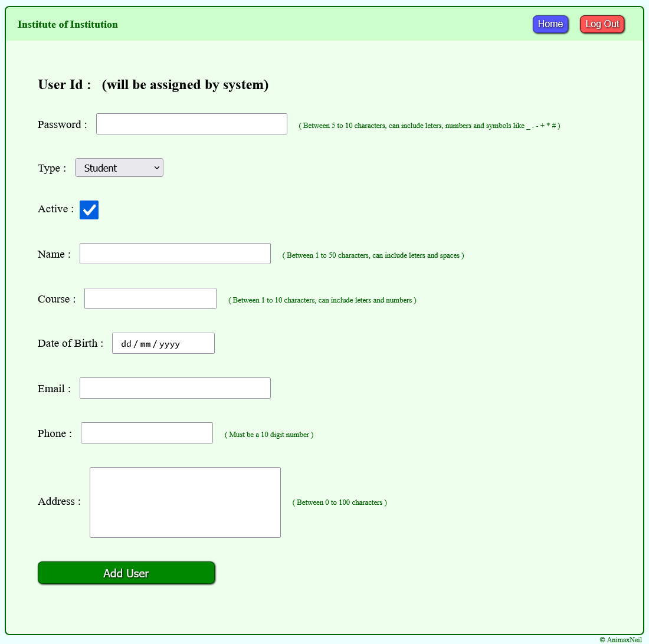The image size is (649, 644).
Task: Focus the Email input field
Action: coord(175,388)
